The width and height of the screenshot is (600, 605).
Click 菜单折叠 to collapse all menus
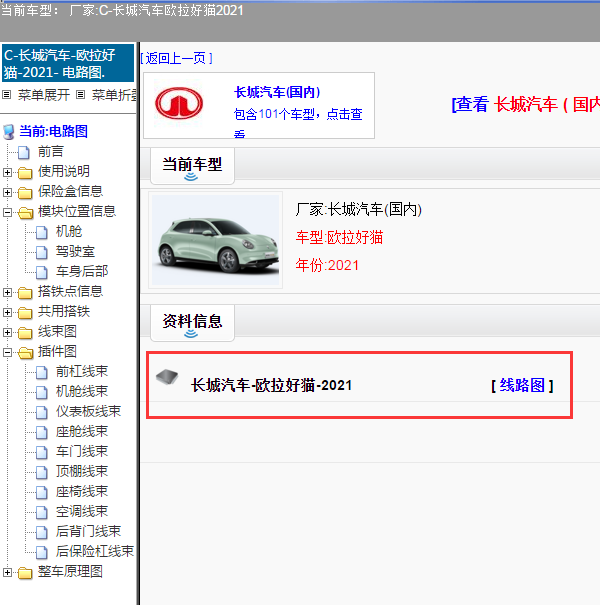(x=113, y=95)
